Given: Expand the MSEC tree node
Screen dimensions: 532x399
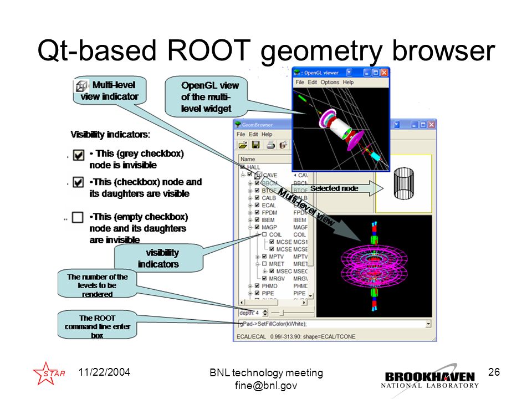Looking at the screenshot, I should point(265,271).
